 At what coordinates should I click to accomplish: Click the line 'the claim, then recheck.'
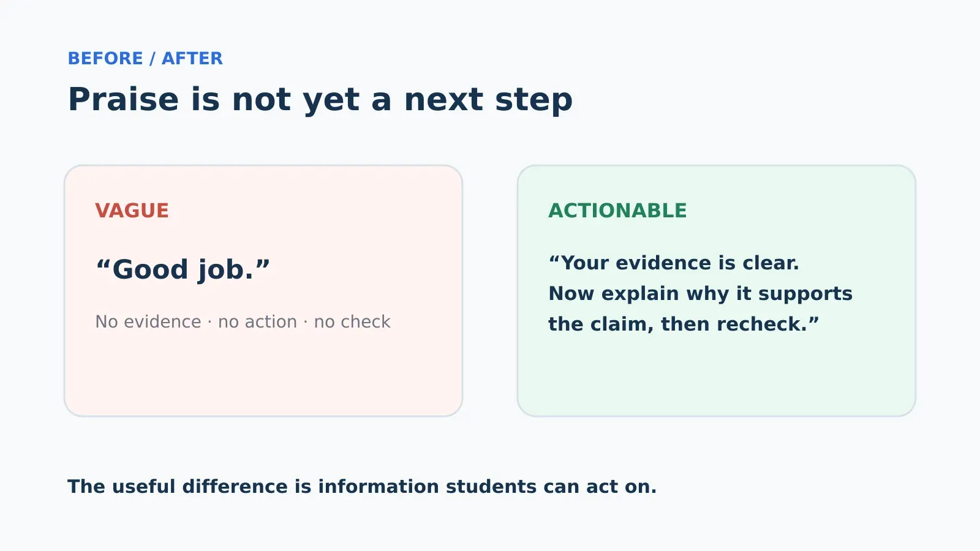click(x=684, y=324)
